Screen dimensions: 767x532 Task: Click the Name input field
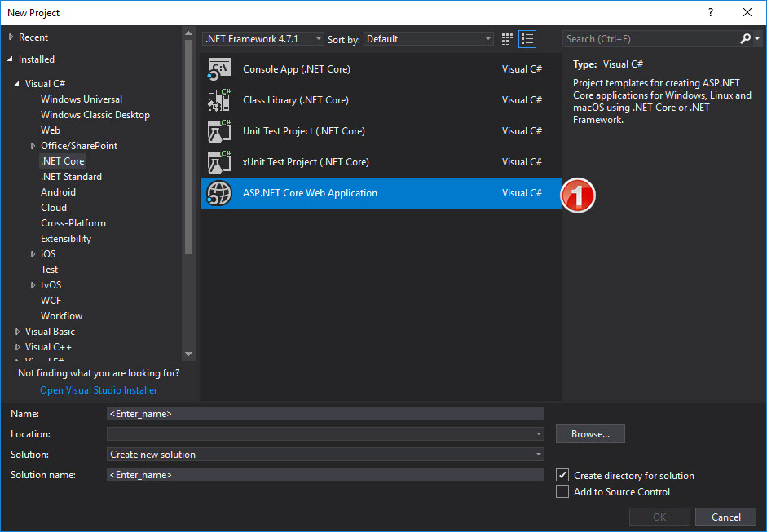[325, 414]
